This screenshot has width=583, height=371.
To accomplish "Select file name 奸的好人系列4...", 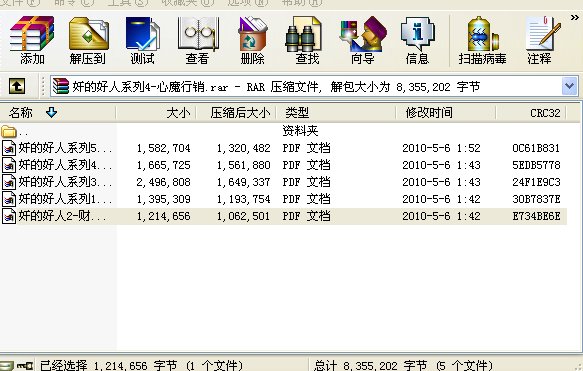I will (x=65, y=165).
